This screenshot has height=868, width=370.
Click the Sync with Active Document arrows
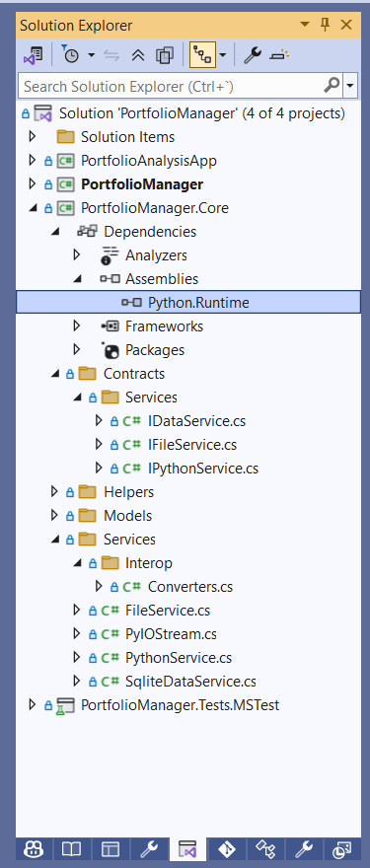coord(111,55)
